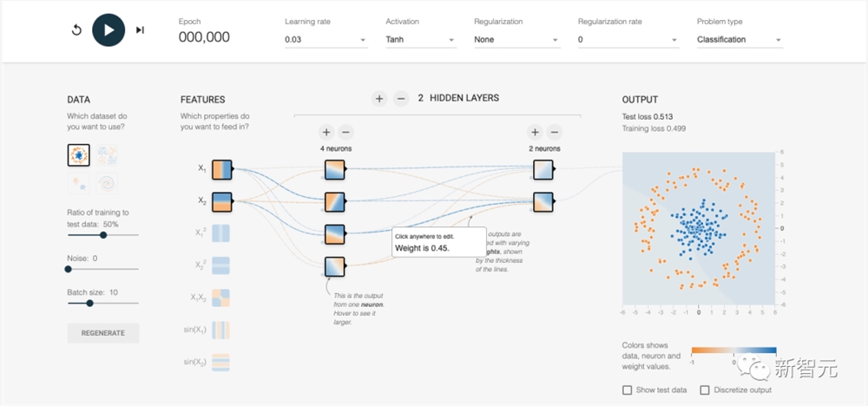Viewport: 868px width, 406px height.
Task: Enable the Discretize output checkbox
Action: (705, 390)
